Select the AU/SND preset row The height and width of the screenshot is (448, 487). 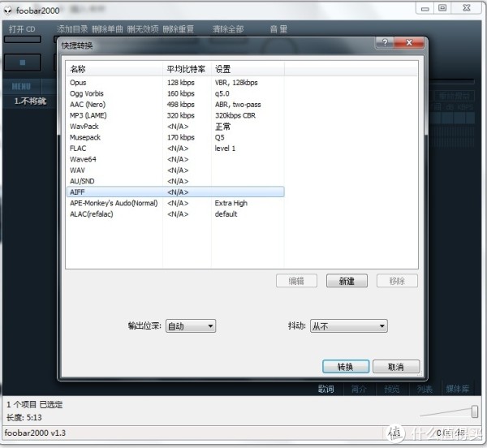tap(175, 181)
